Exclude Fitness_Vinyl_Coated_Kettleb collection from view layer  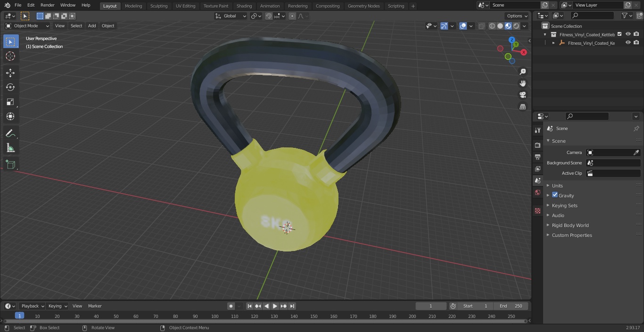(x=619, y=34)
